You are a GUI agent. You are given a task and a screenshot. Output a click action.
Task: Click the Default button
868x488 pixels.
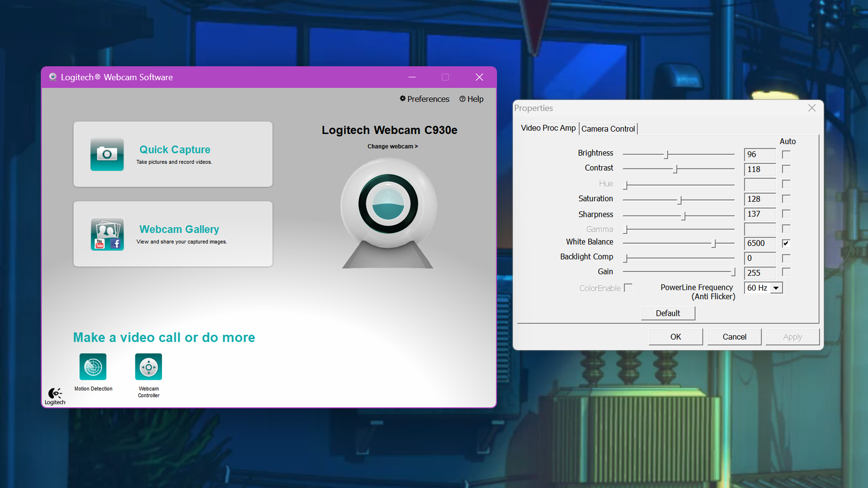pyautogui.click(x=668, y=313)
